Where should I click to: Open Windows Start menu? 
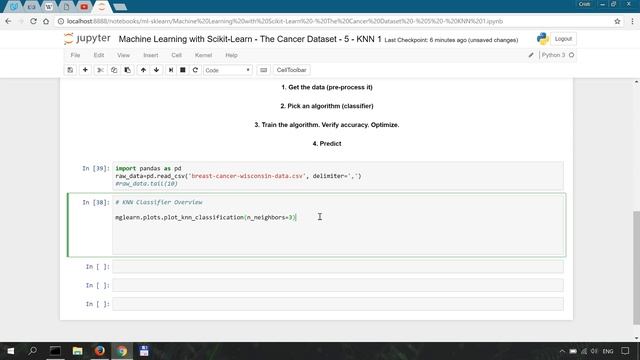pos(11,351)
